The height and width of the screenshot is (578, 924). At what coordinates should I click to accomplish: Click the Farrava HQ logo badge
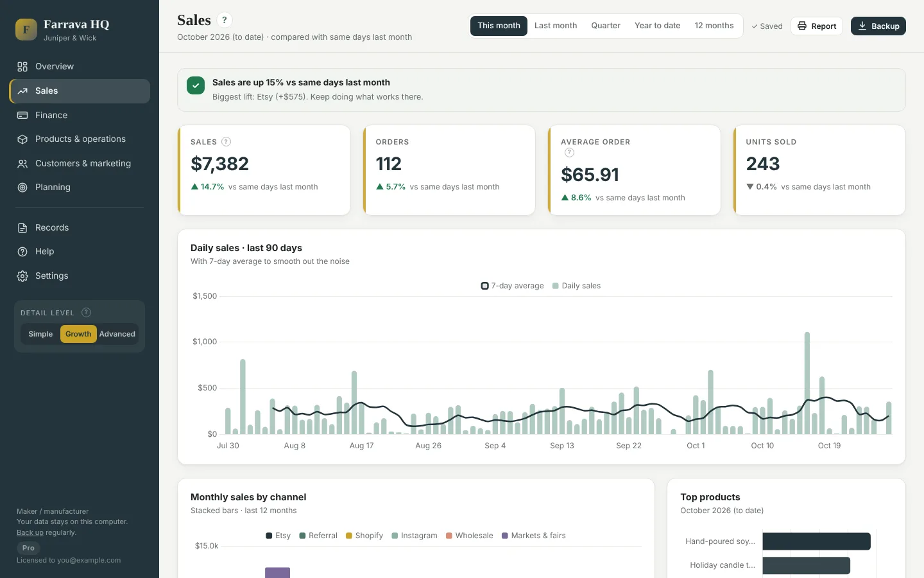[x=26, y=30]
